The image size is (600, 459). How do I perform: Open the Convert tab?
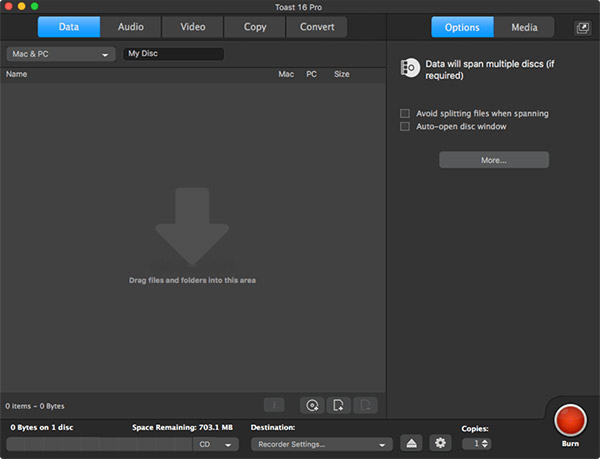(x=316, y=27)
